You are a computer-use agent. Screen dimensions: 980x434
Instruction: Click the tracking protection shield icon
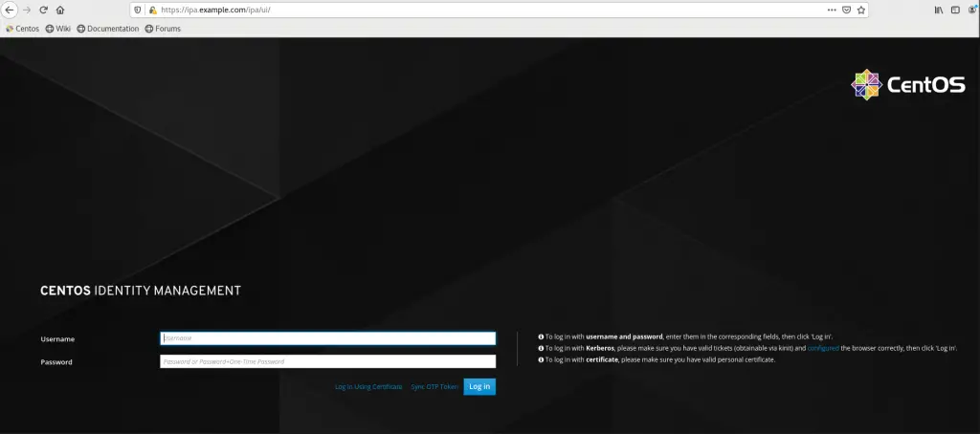coord(138,10)
